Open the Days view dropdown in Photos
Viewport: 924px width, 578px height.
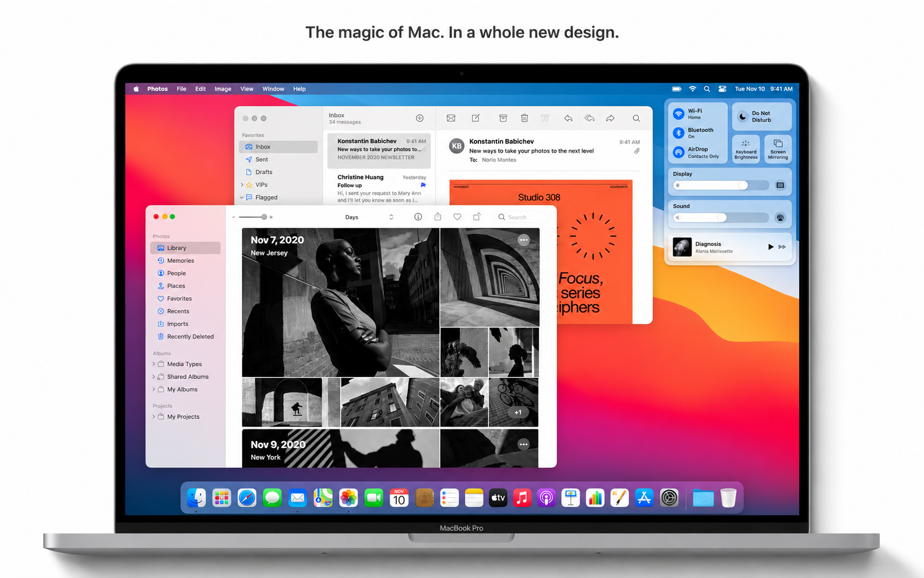click(x=369, y=217)
